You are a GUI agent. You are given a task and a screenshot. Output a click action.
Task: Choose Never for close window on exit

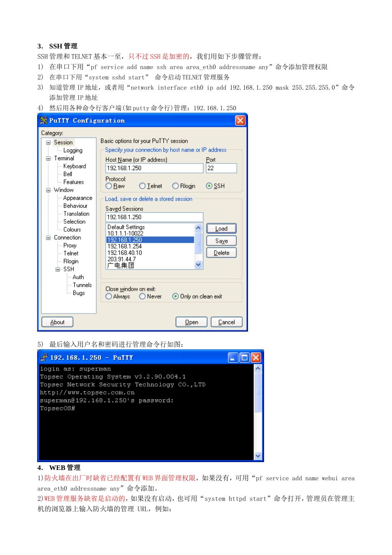[142, 296]
